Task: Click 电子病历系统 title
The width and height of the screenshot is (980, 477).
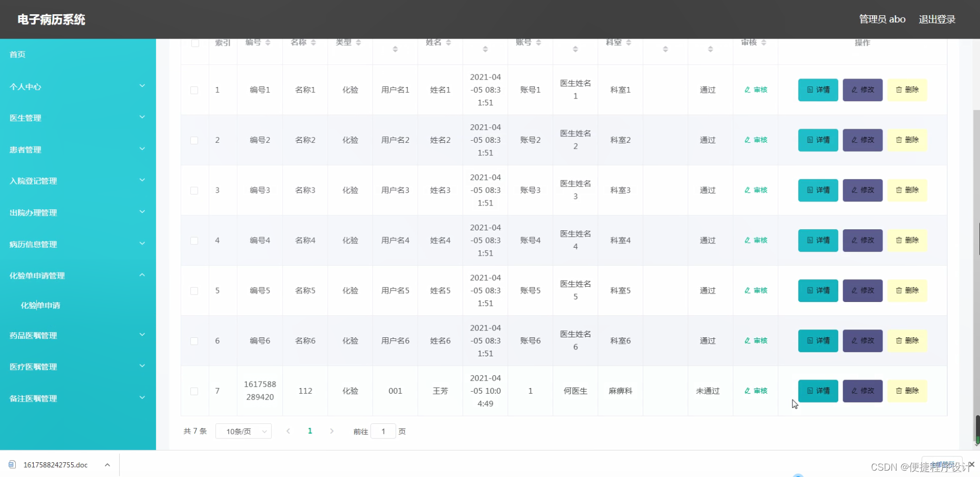Action: [51, 20]
